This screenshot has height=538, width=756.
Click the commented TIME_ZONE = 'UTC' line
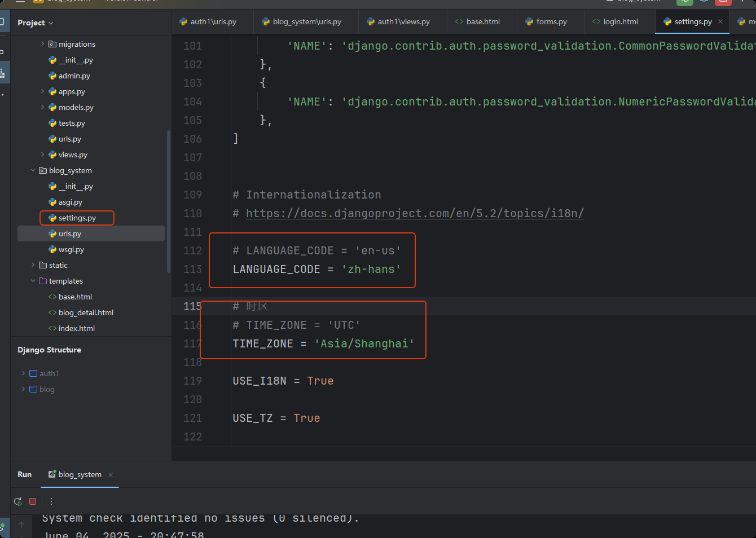(x=296, y=325)
